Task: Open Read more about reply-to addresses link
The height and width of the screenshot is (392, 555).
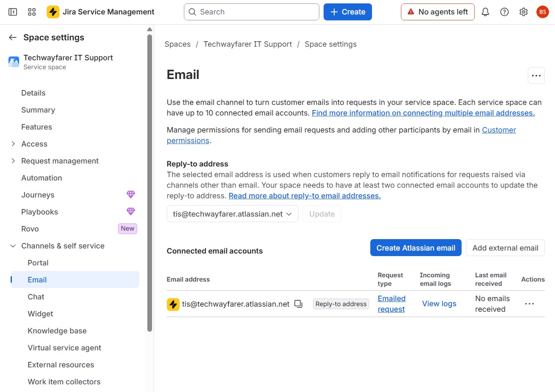Action: click(304, 196)
